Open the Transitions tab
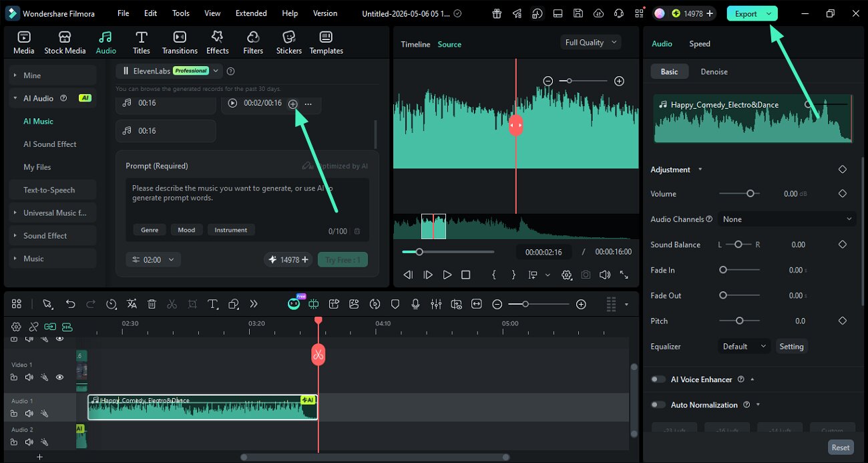This screenshot has height=463, width=868. tap(180, 43)
